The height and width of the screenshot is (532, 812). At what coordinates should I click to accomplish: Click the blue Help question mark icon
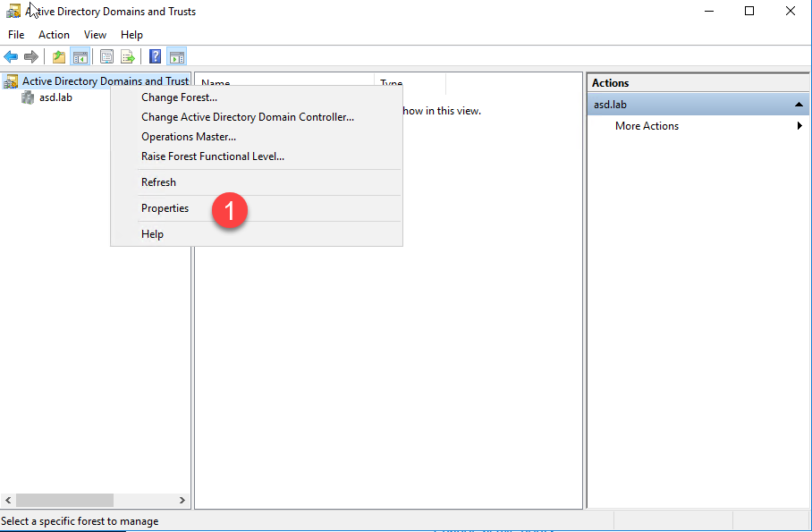point(155,57)
